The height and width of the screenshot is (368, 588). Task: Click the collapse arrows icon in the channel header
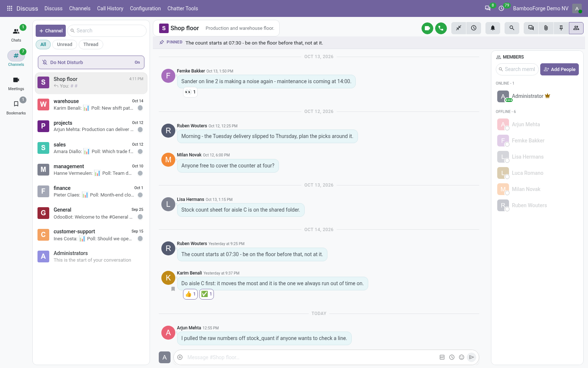[459, 28]
